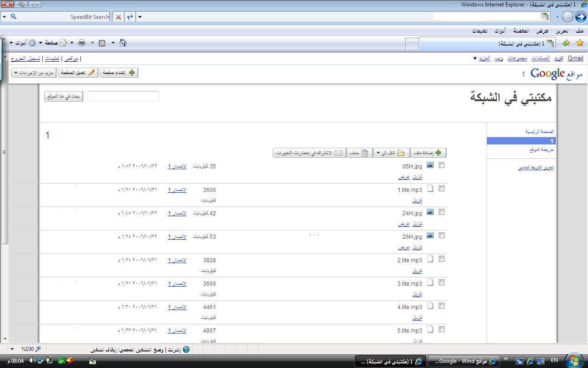Click the Windows Start orb

(x=574, y=361)
